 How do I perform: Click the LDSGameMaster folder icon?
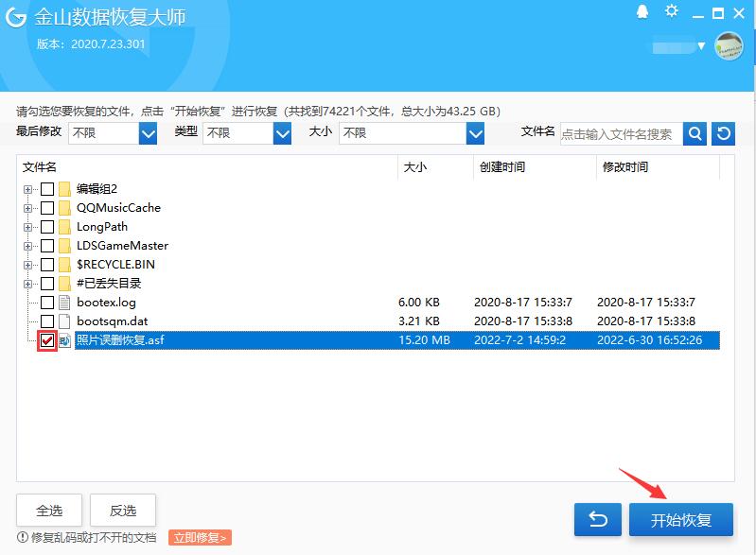tap(64, 246)
